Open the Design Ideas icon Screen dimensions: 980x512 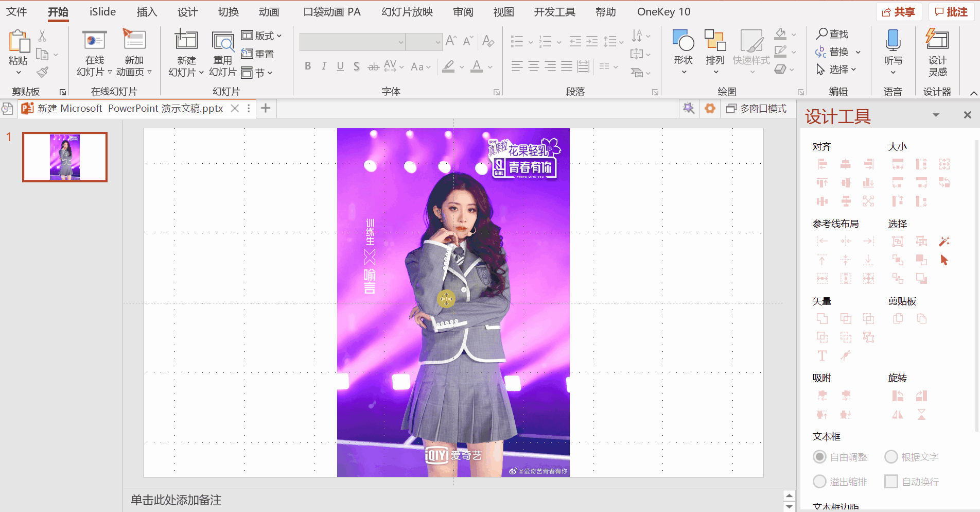pyautogui.click(x=937, y=39)
